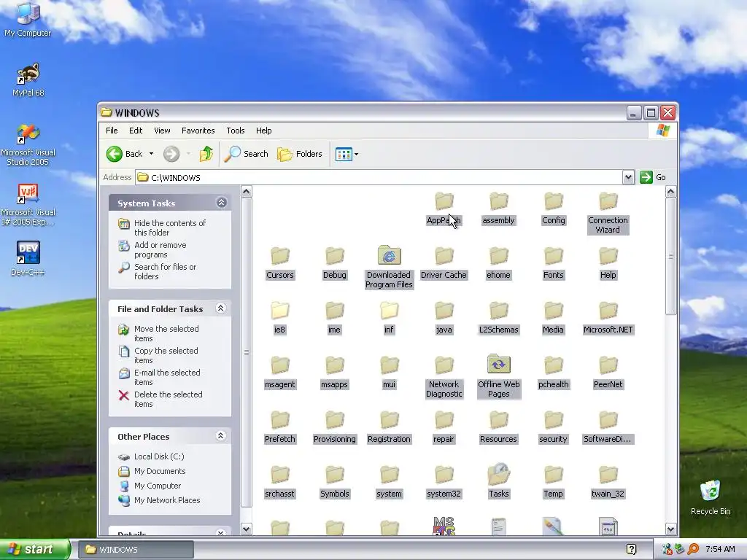The width and height of the screenshot is (747, 560).
Task: Click Copy the selected items
Action: 166,355
